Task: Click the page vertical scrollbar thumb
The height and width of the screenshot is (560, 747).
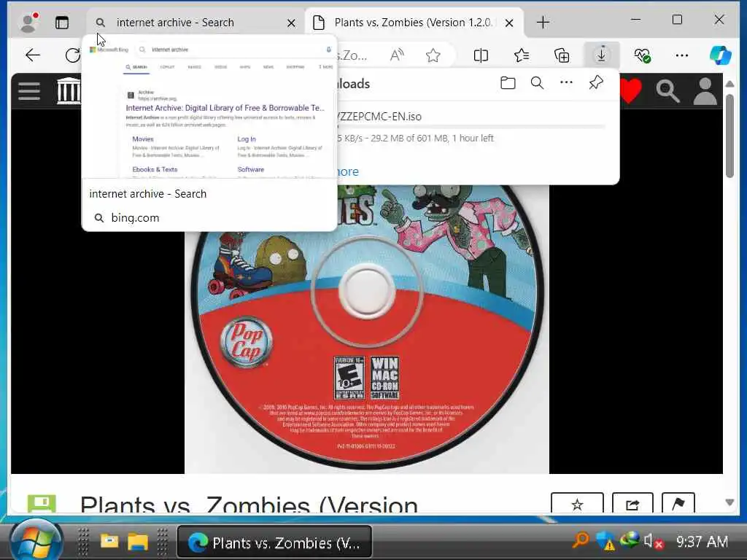Action: (729, 136)
